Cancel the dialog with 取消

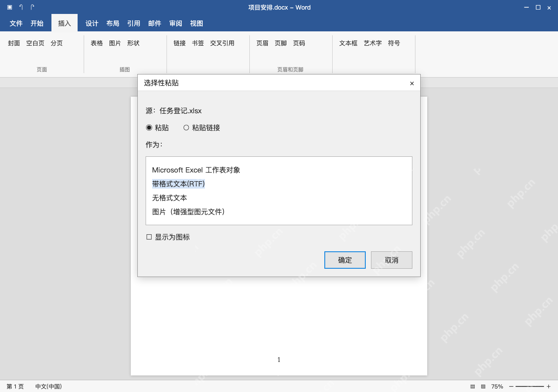tap(391, 260)
